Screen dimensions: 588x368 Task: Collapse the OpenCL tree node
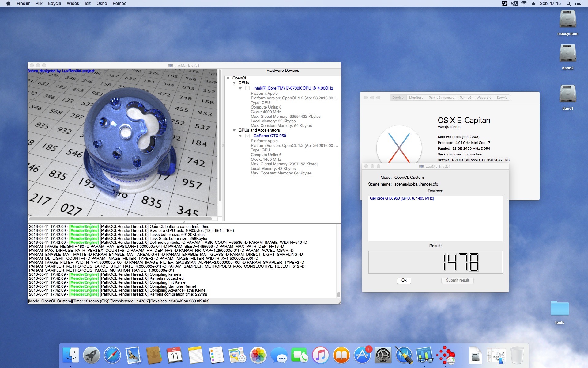(228, 79)
